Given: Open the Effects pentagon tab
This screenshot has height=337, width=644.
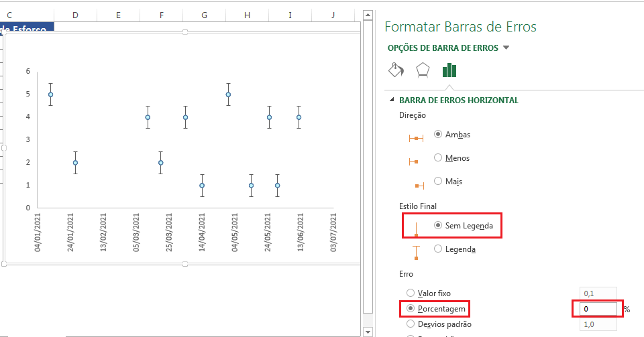Looking at the screenshot, I should click(x=423, y=70).
